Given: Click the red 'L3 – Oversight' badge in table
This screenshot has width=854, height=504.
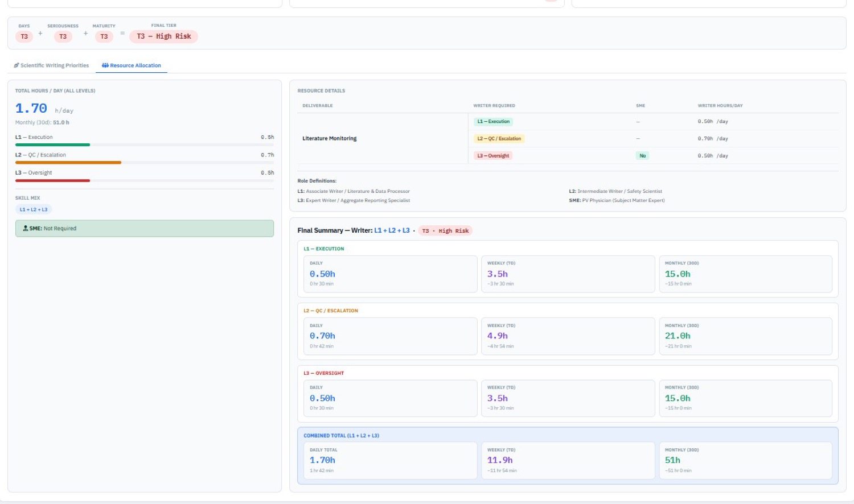Looking at the screenshot, I should tap(494, 155).
